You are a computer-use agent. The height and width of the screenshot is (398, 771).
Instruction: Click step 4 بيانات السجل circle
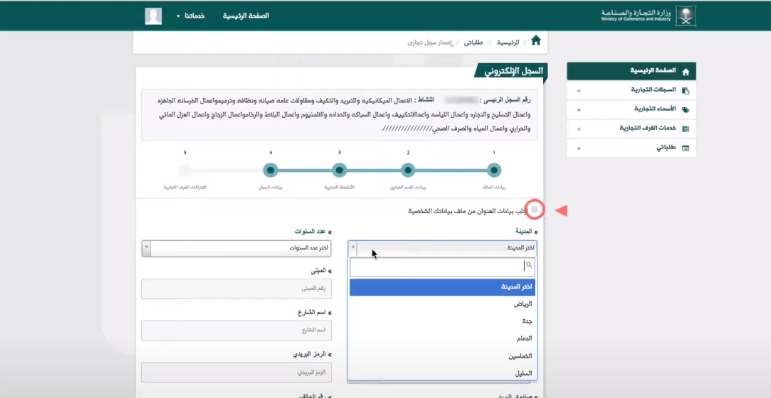[270, 171]
